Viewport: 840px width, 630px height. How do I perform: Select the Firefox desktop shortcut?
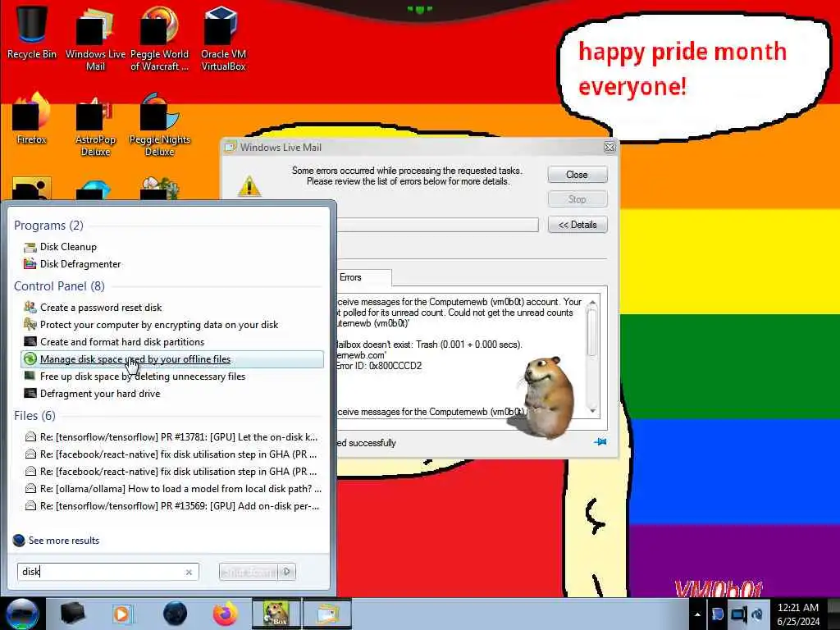[x=31, y=119]
